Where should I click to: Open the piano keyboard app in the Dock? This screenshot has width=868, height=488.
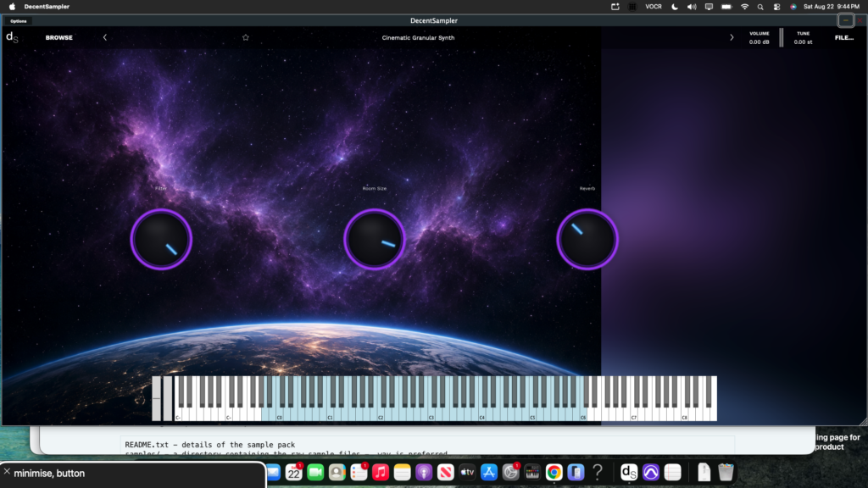[x=532, y=472]
